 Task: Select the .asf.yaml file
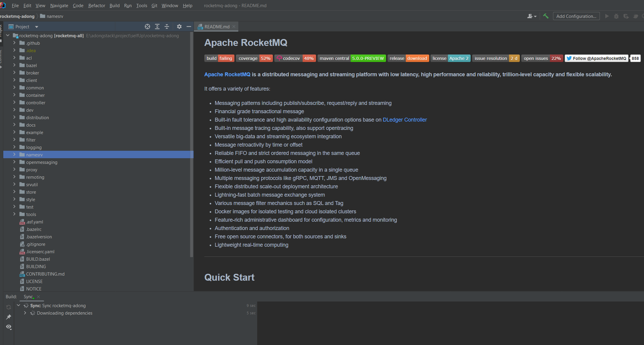(35, 222)
